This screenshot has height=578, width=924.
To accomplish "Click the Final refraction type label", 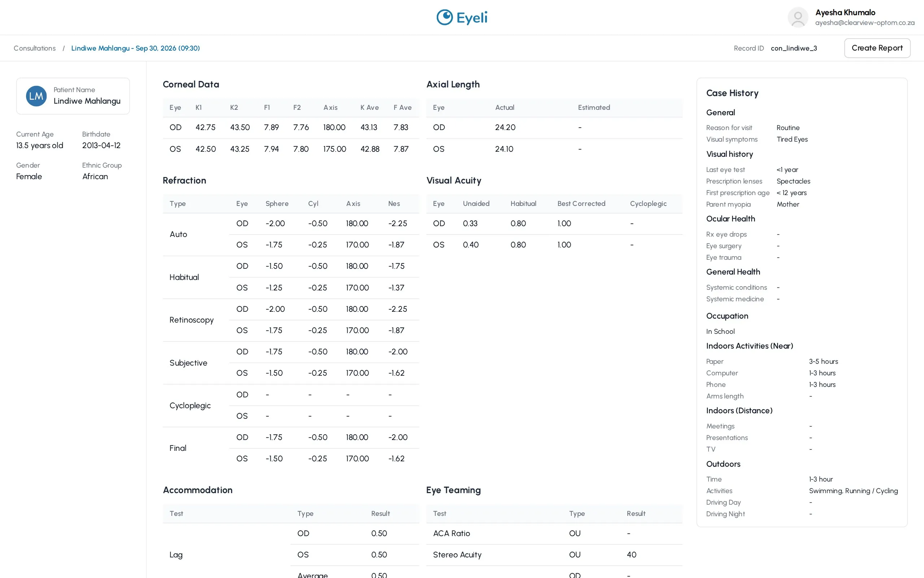I will tap(178, 448).
